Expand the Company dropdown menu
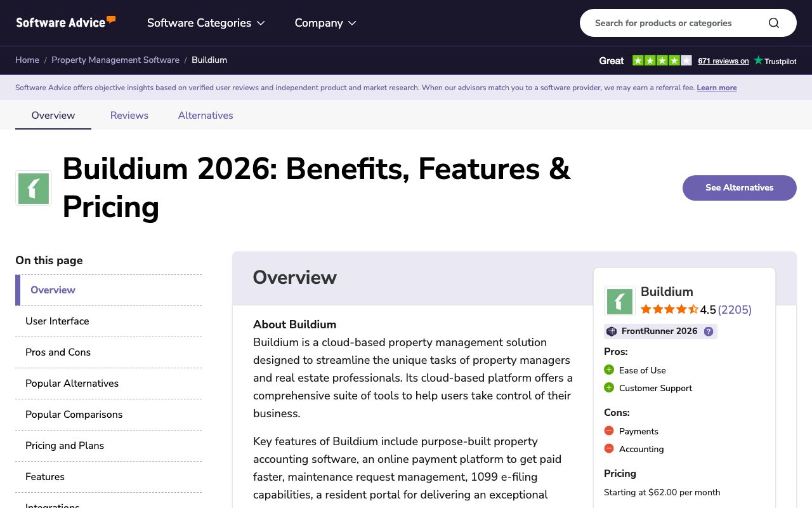 click(x=325, y=23)
